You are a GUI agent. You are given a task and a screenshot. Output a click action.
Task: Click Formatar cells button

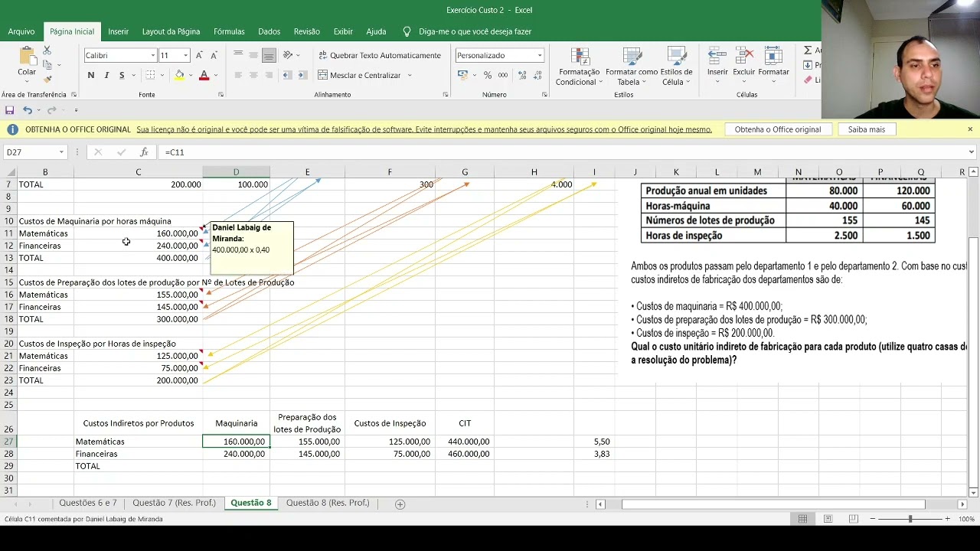tap(773, 64)
